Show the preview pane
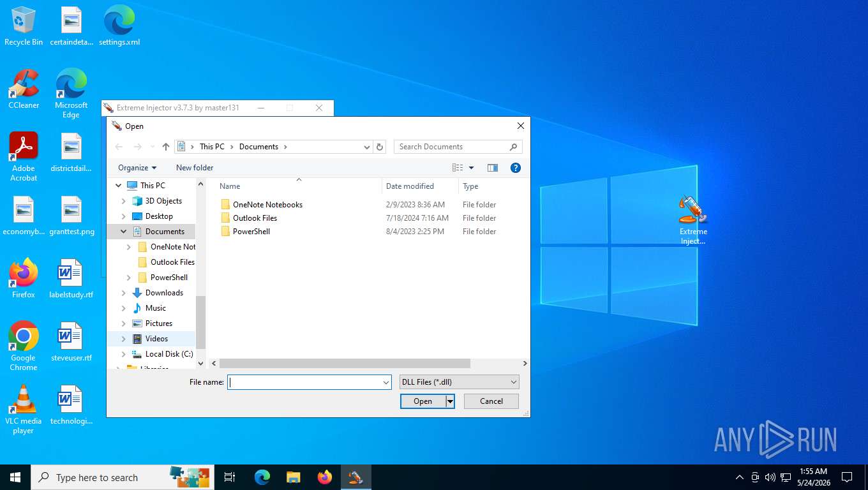868x490 pixels. coord(493,168)
